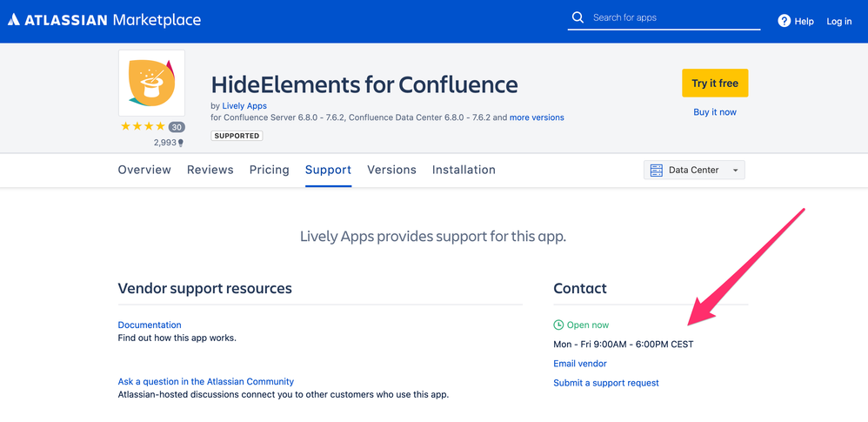Image resolution: width=868 pixels, height=422 pixels.
Task: Click the Vendor support resources heading
Action: pos(204,289)
